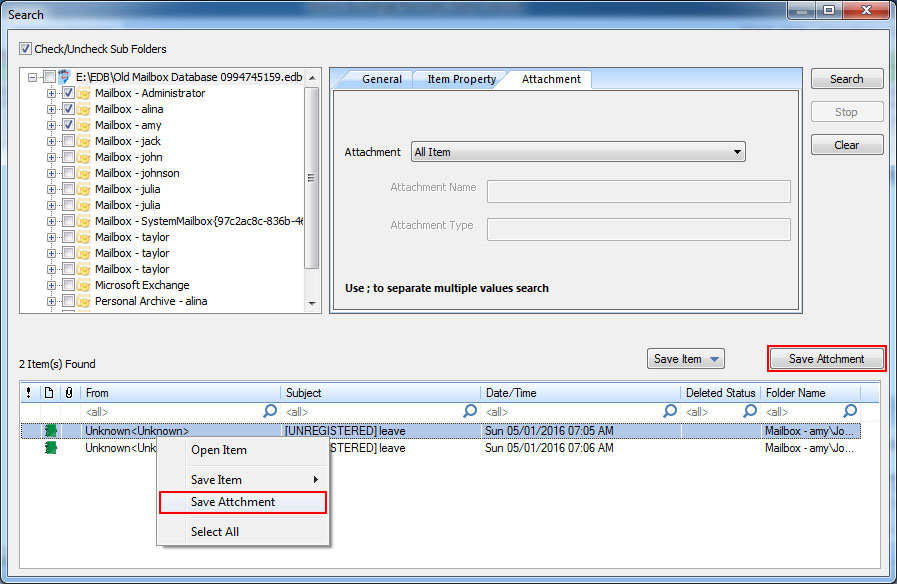Click the green item icon in first result row
The height and width of the screenshot is (584, 897).
tap(50, 431)
